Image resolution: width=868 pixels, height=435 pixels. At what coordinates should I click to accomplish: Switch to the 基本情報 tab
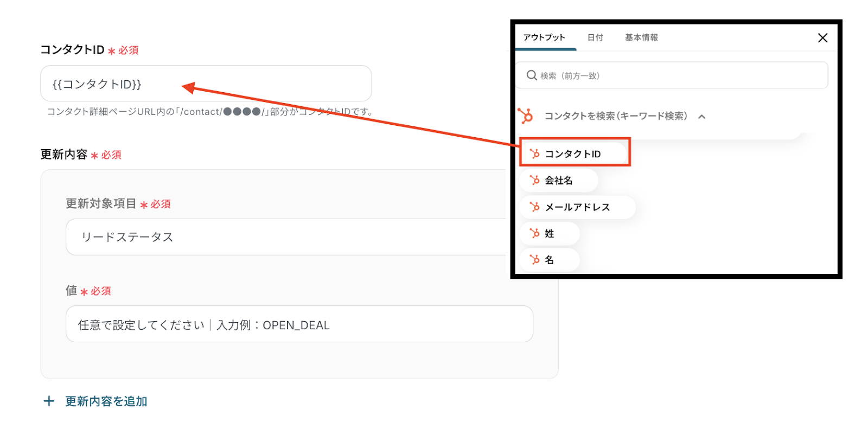[641, 37]
